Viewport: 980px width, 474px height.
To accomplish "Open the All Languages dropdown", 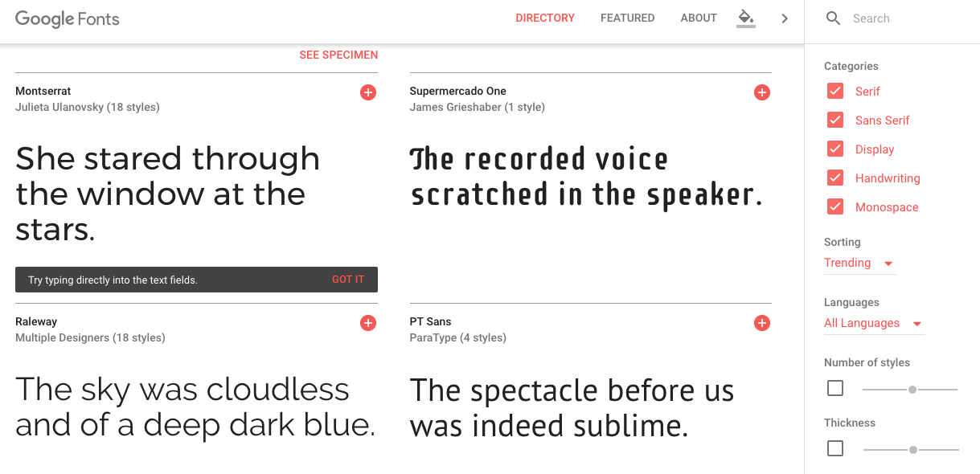I will [874, 324].
